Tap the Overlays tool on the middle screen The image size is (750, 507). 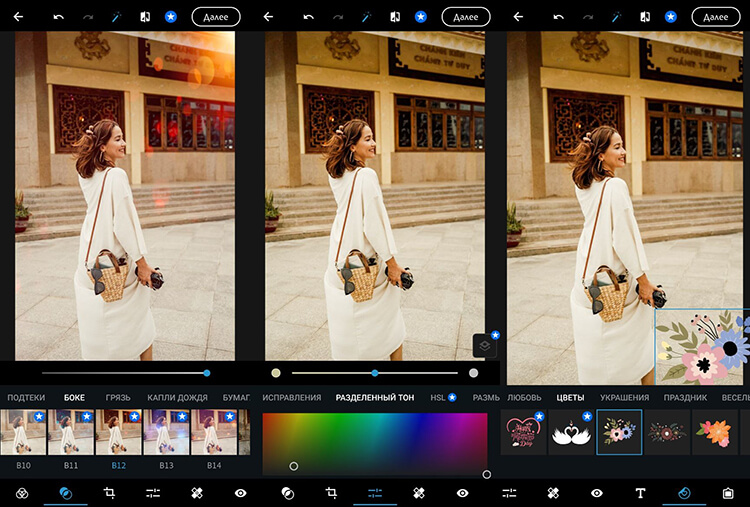287,493
